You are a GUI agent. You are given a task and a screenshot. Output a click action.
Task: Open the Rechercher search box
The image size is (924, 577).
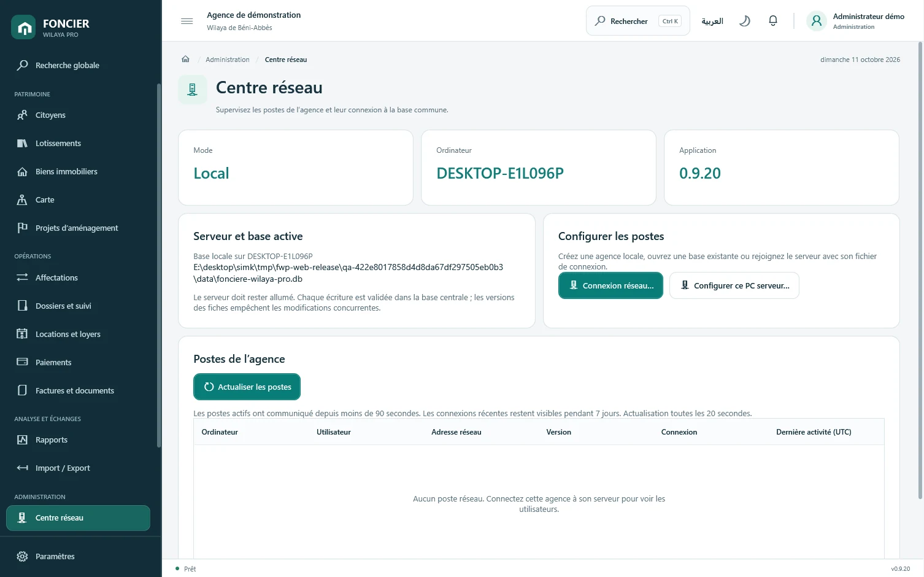click(x=638, y=21)
